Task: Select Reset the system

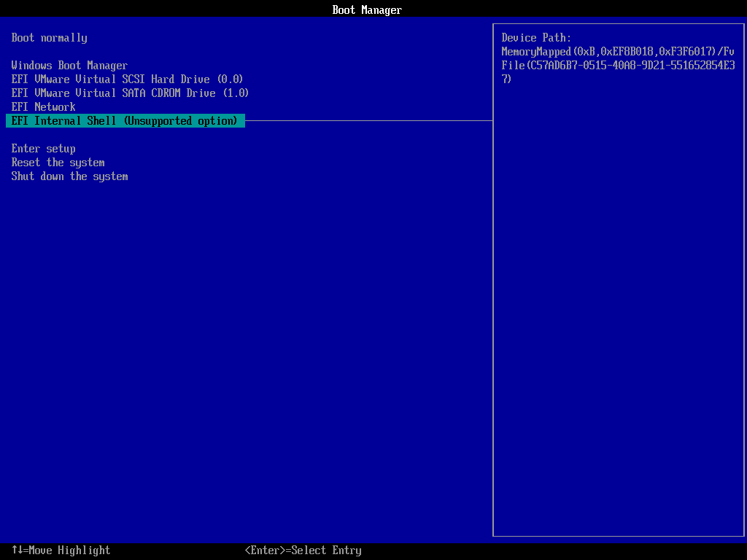Action: point(58,162)
